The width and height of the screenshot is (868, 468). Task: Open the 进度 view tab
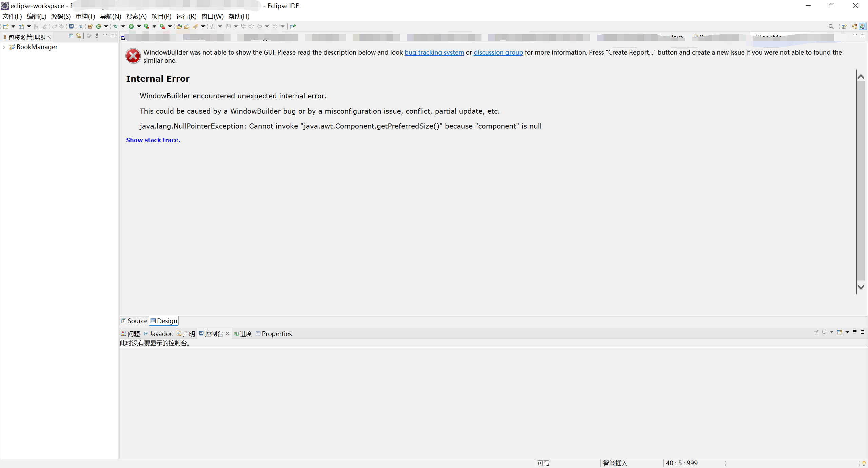243,334
